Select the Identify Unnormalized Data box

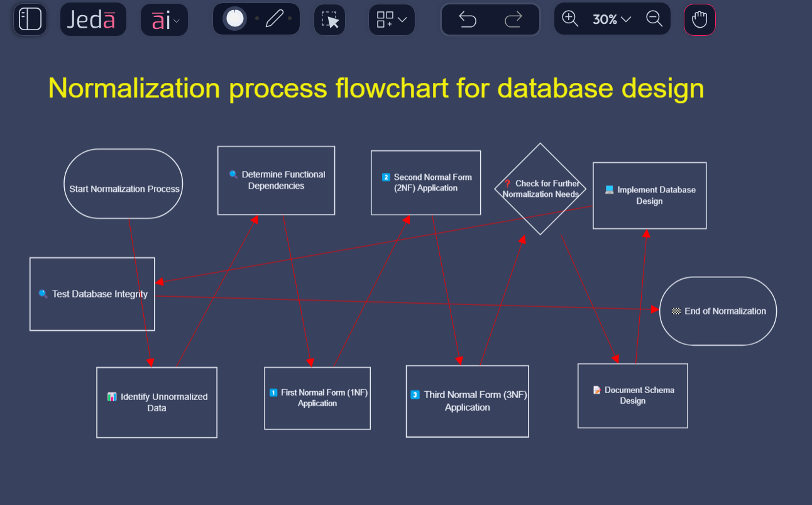pos(156,402)
